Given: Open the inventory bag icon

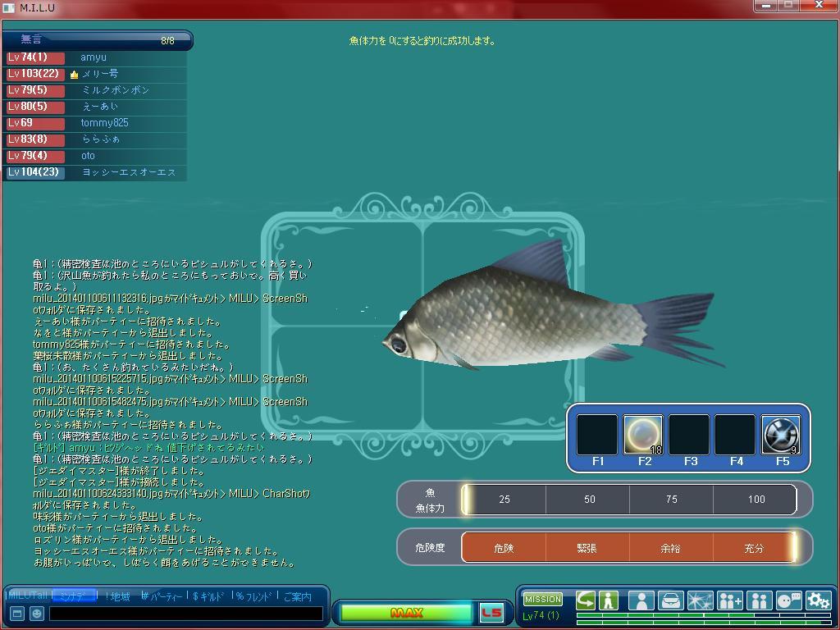Looking at the screenshot, I should point(671,600).
